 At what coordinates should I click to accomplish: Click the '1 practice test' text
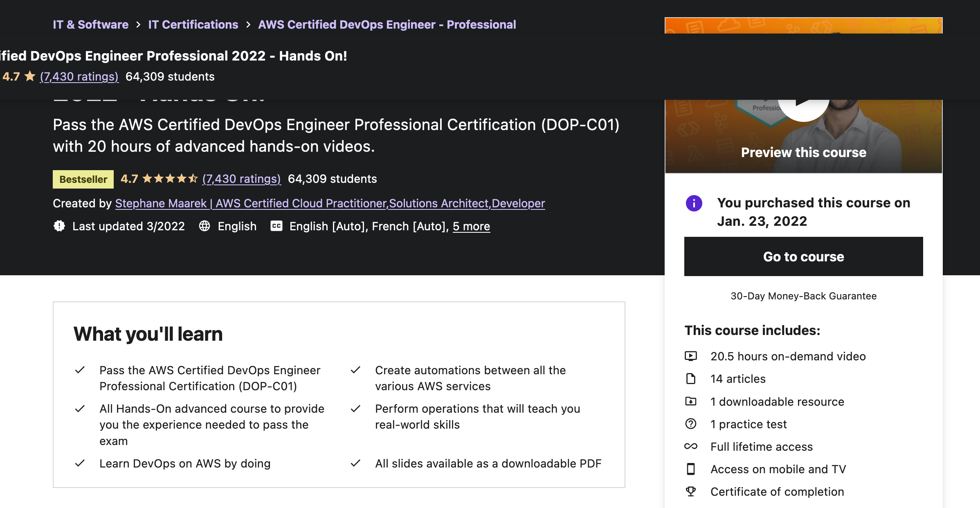pyautogui.click(x=748, y=424)
